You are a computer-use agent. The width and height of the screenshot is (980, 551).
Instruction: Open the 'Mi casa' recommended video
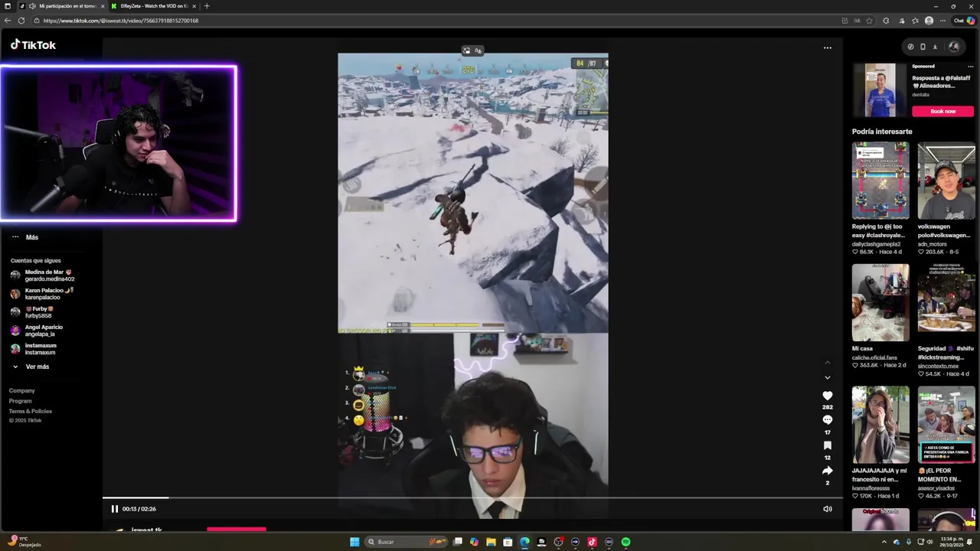(x=880, y=302)
